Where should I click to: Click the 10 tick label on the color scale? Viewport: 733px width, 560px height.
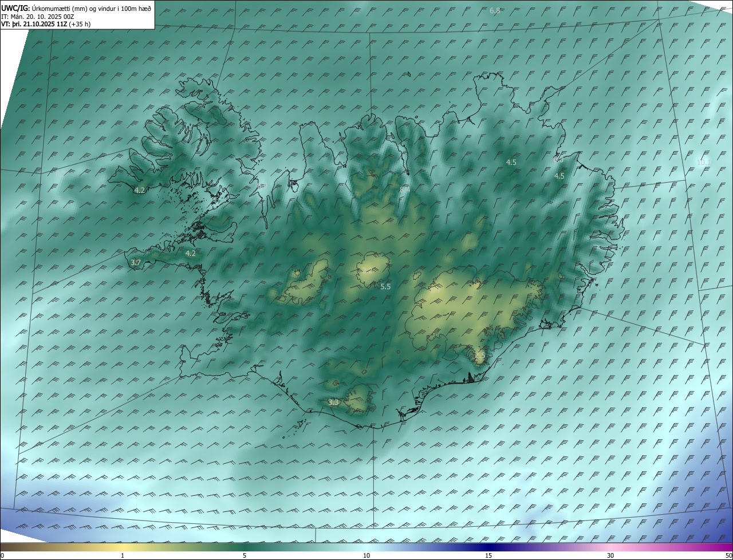(x=366, y=555)
